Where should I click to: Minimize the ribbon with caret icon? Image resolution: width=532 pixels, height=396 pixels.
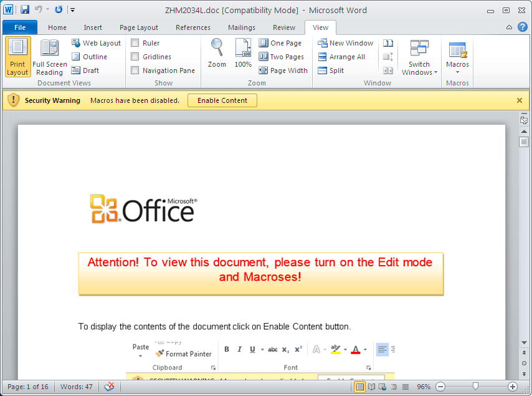pyautogui.click(x=510, y=27)
